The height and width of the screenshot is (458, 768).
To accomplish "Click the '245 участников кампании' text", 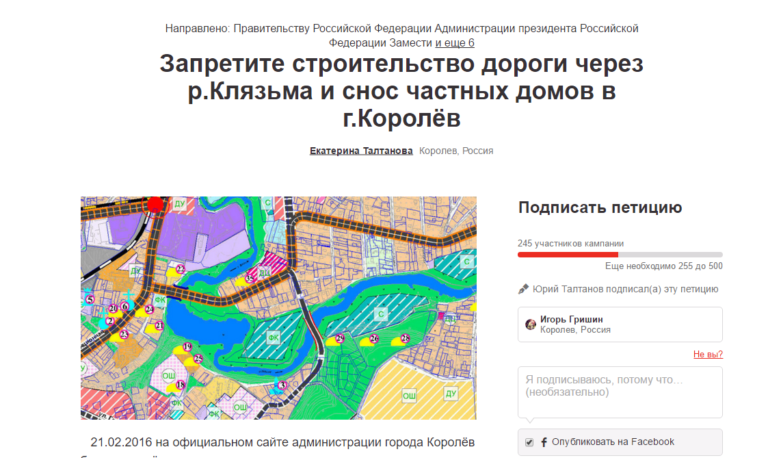I will click(x=571, y=243).
